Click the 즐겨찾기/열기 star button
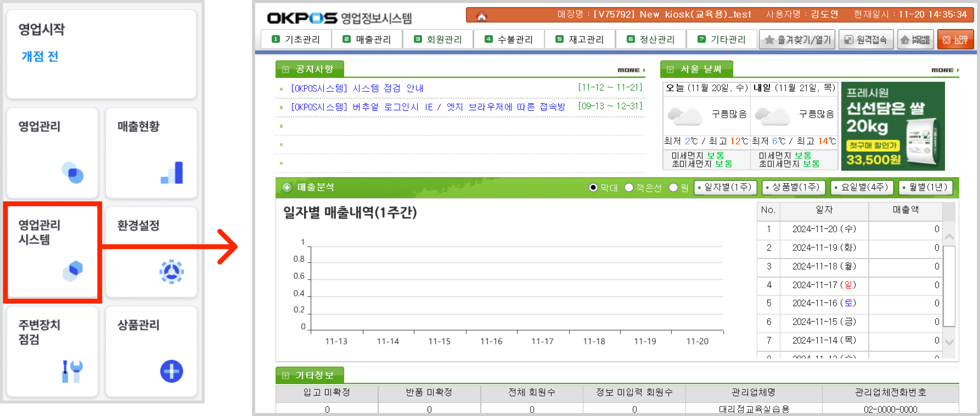Viewport: 980px width, 416px height. tap(797, 40)
